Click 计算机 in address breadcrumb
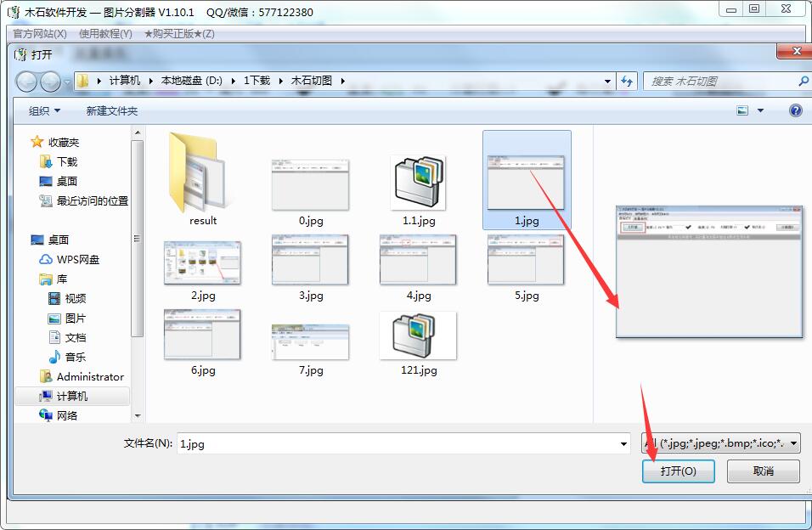 point(124,81)
